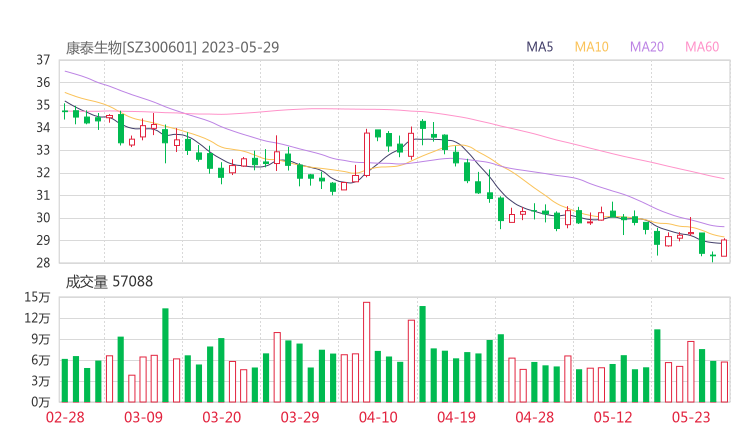Click the 04-28 date label

tap(535, 417)
